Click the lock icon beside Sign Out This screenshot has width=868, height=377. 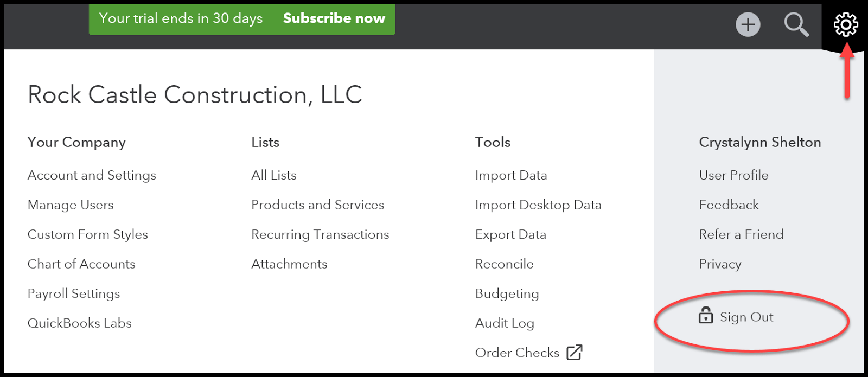click(706, 315)
